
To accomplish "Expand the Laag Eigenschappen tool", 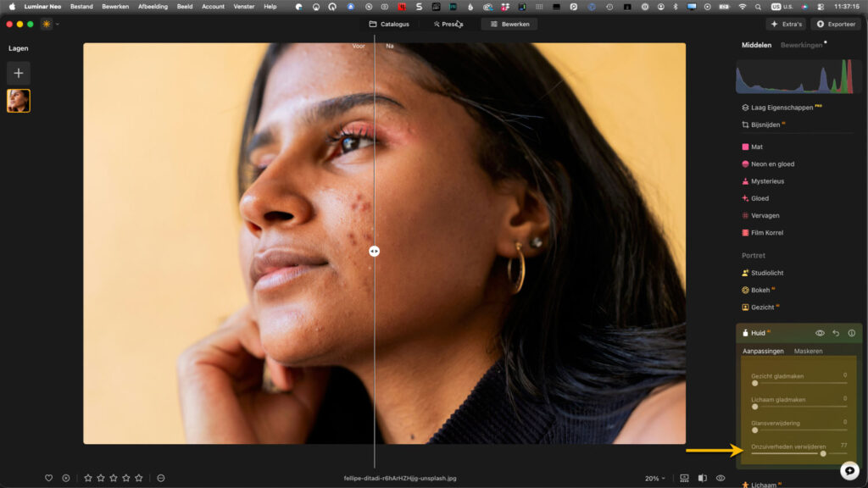I will click(782, 108).
